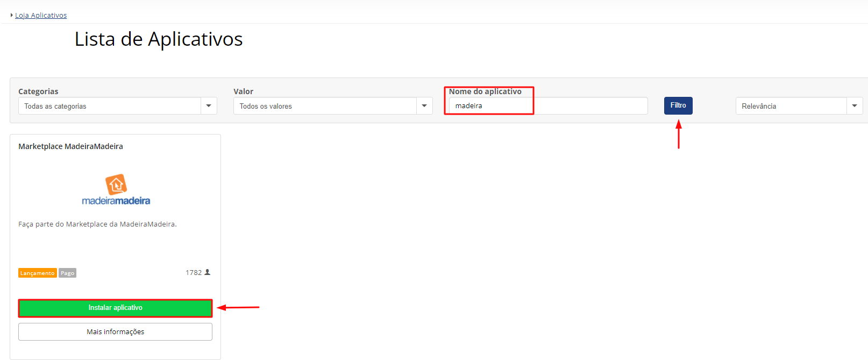Click the breadcrumb triangle before Loja Aplicativos
The height and width of the screenshot is (360, 868).
[11, 15]
